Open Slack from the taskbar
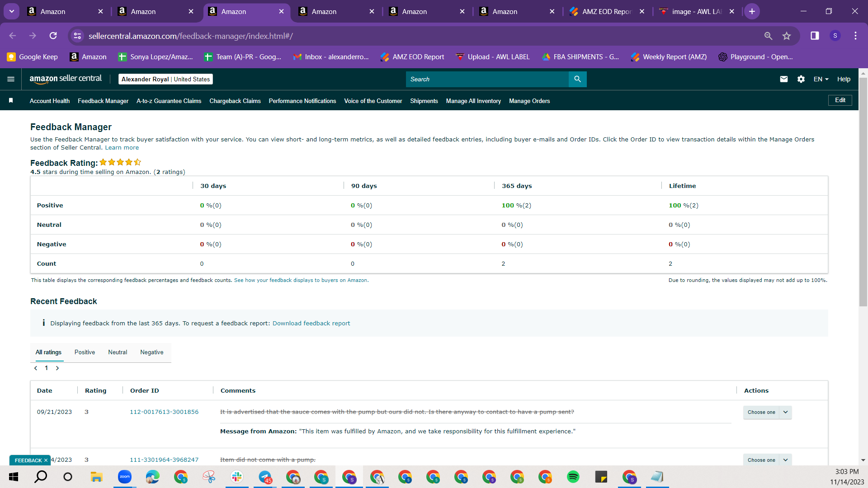This screenshot has width=868, height=488. tap(236, 477)
